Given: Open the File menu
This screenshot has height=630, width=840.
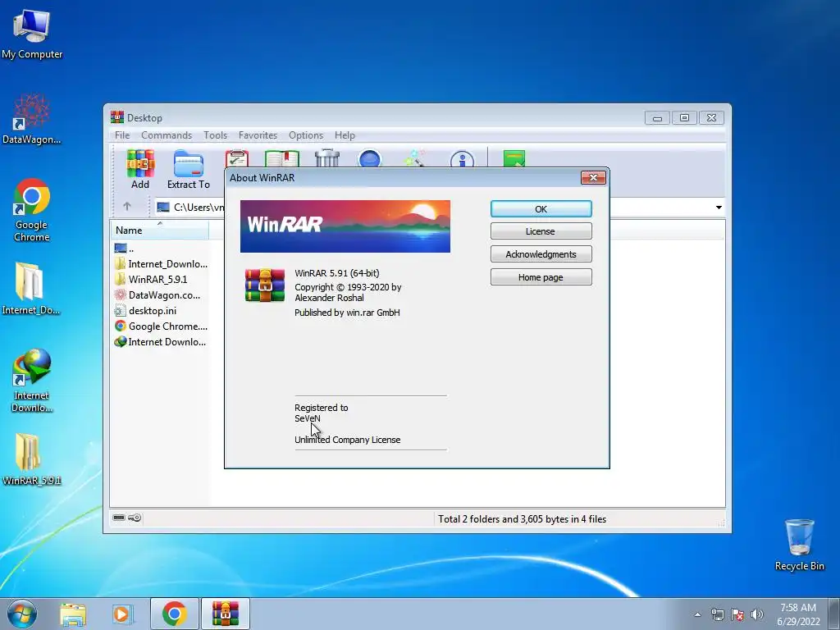Looking at the screenshot, I should [122, 135].
